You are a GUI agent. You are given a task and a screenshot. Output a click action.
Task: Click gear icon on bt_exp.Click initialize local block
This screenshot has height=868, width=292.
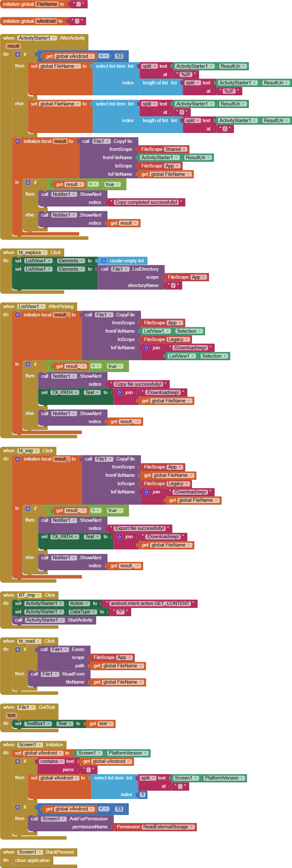(18, 459)
